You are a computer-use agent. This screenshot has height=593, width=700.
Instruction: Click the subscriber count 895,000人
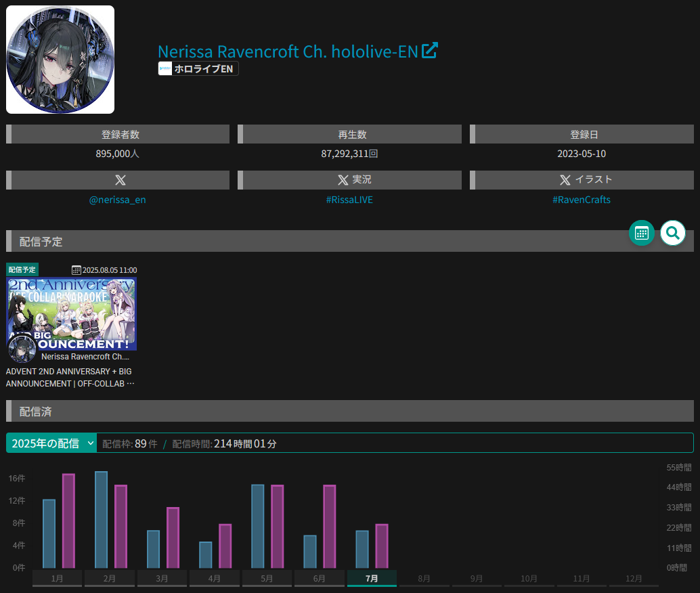click(x=117, y=154)
